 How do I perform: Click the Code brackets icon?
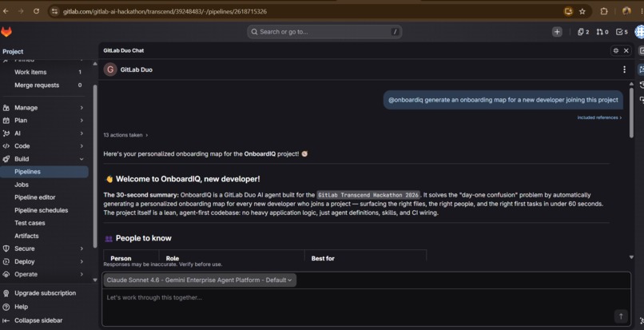coord(6,146)
